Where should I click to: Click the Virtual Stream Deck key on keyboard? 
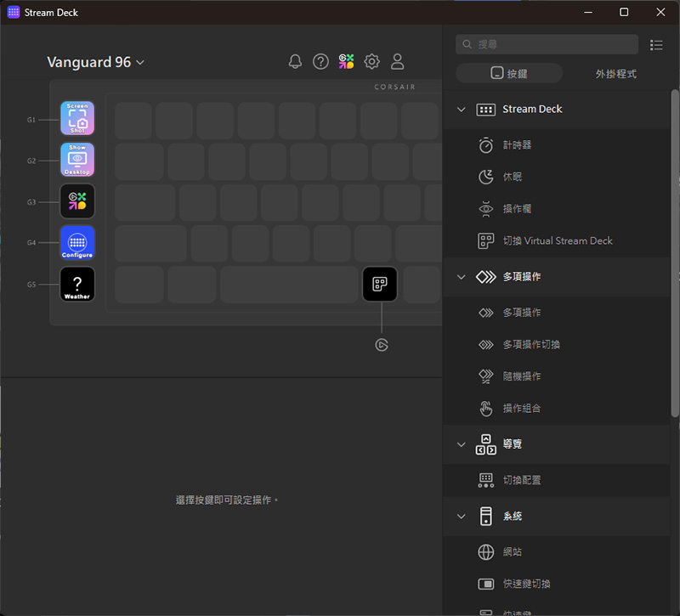pos(380,284)
